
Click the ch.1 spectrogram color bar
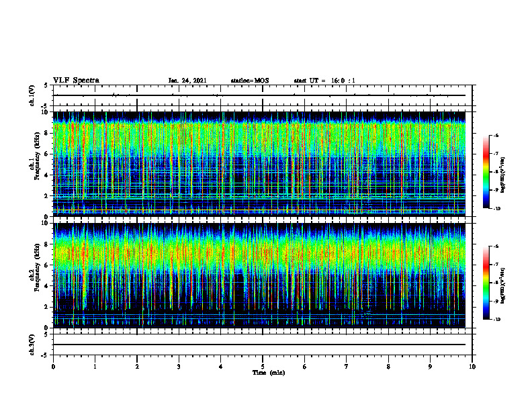486,172
